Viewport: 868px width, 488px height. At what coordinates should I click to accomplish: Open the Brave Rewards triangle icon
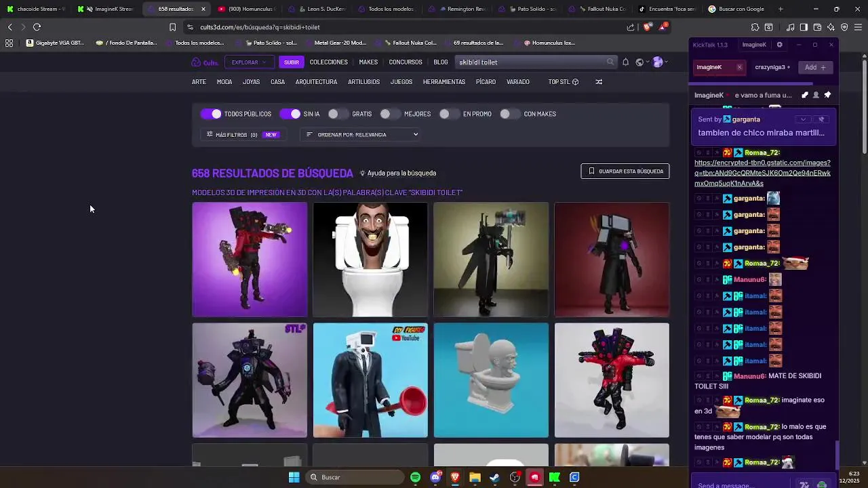tap(663, 27)
